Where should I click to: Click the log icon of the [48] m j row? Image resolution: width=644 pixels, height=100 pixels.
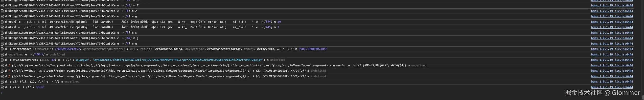2,38
